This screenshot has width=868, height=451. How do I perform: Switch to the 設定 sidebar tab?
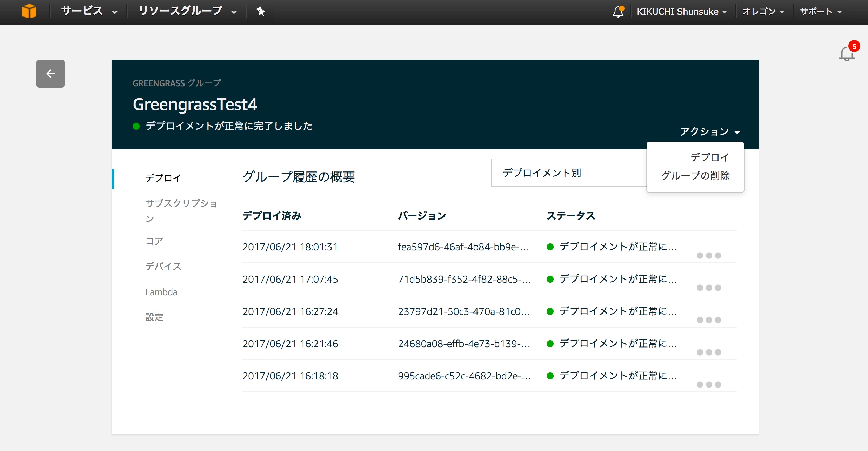(x=154, y=317)
